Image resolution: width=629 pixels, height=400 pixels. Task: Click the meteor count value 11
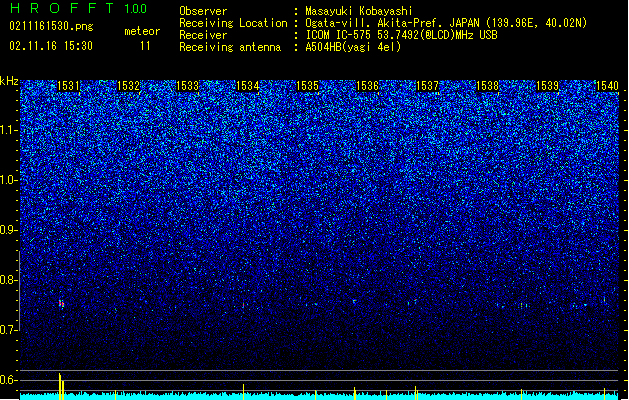[x=145, y=46]
